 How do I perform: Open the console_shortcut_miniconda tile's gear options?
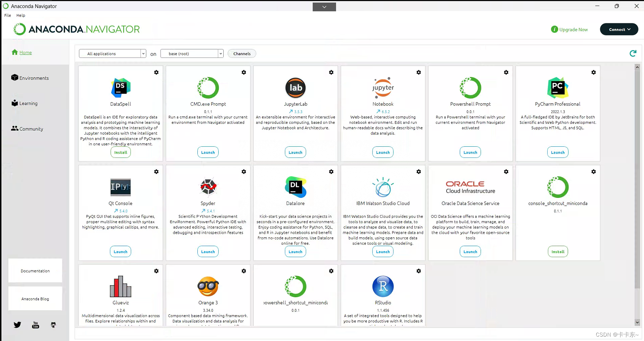pos(594,172)
